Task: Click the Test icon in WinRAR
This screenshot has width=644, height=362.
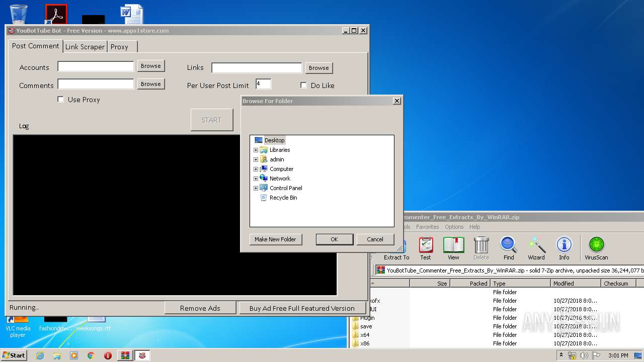Action: [426, 248]
